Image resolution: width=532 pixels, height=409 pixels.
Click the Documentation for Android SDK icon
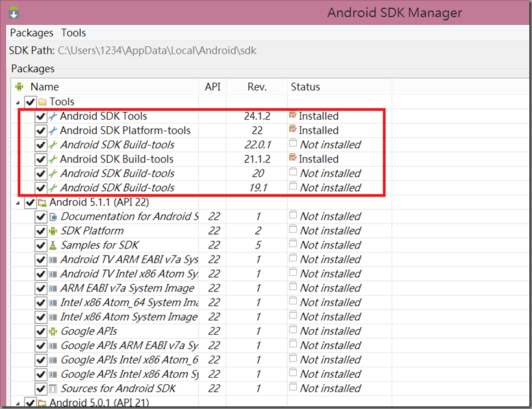[53, 217]
